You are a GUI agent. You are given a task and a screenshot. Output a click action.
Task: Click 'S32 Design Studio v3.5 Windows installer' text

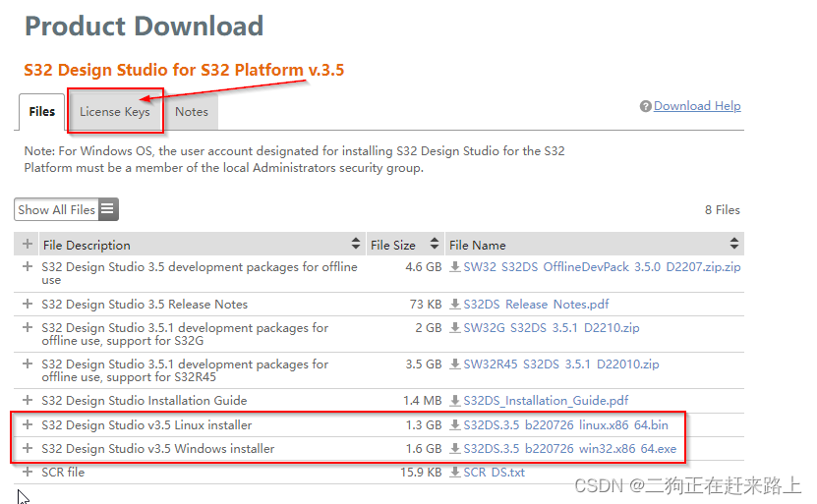click(x=158, y=449)
